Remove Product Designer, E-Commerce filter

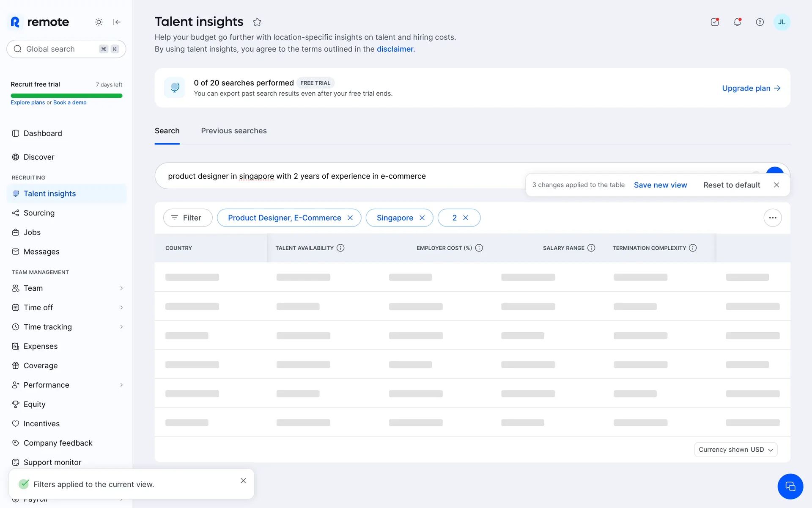pos(350,218)
